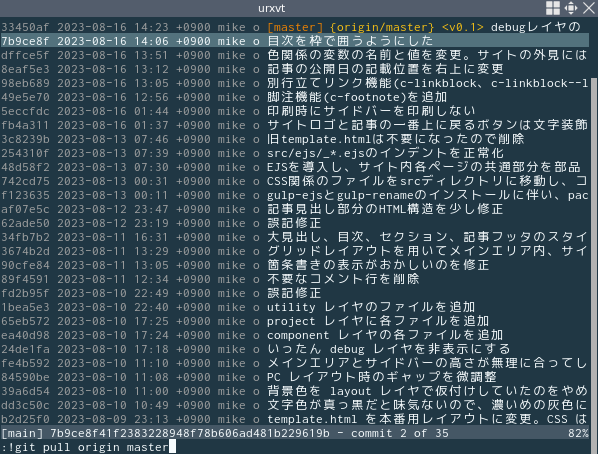598x454 pixels.
Task: Select commit af07e5c about HTML structure
Action: pos(294,209)
